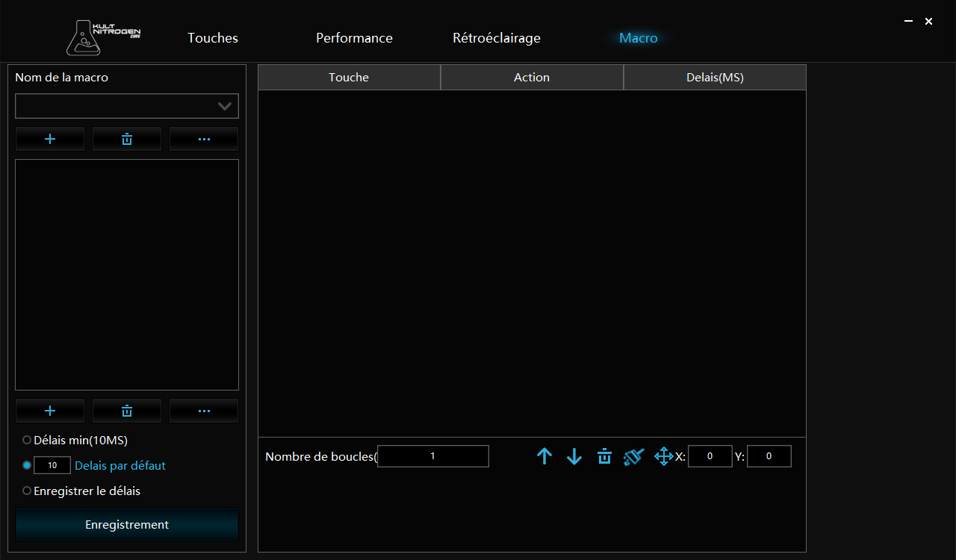This screenshot has height=560, width=956.
Task: Go to the Touches tab
Action: pos(213,38)
